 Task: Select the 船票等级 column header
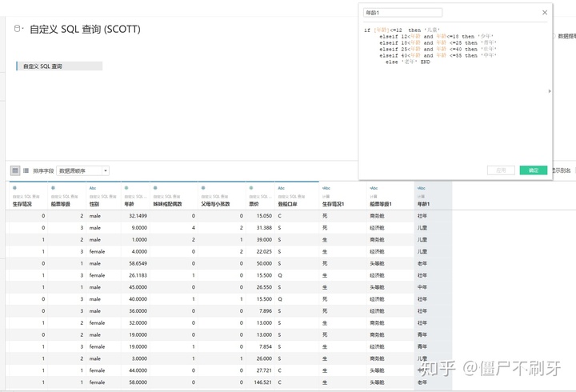(x=61, y=204)
